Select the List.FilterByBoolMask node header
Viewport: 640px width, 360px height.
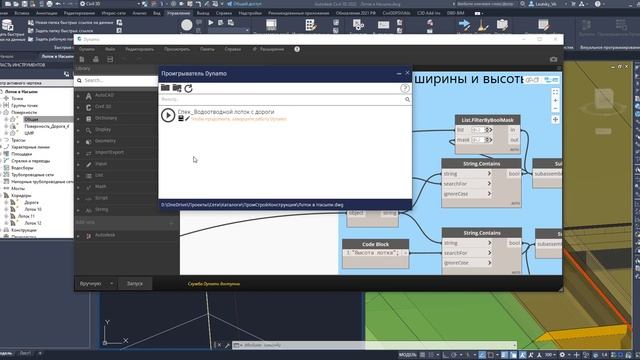[487, 120]
